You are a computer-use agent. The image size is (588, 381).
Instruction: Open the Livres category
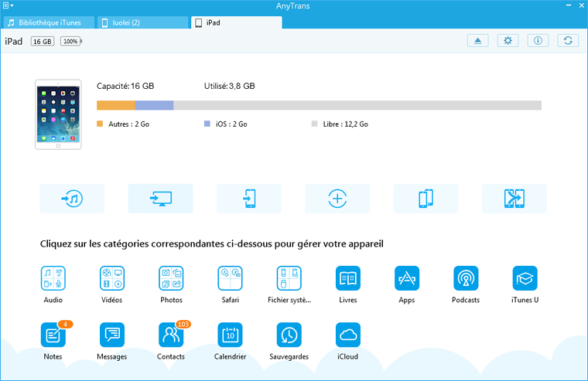[x=348, y=278]
